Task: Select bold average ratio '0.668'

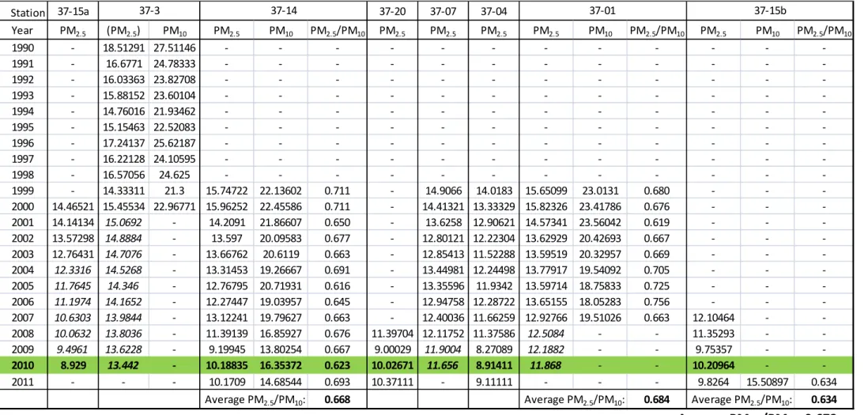Action: point(337,399)
